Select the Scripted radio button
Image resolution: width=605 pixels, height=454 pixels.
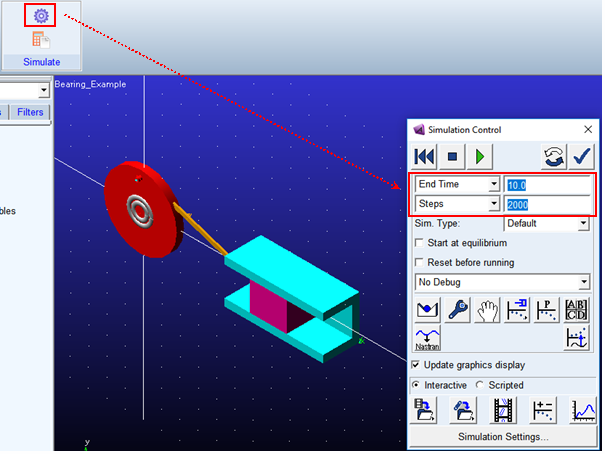coord(480,385)
